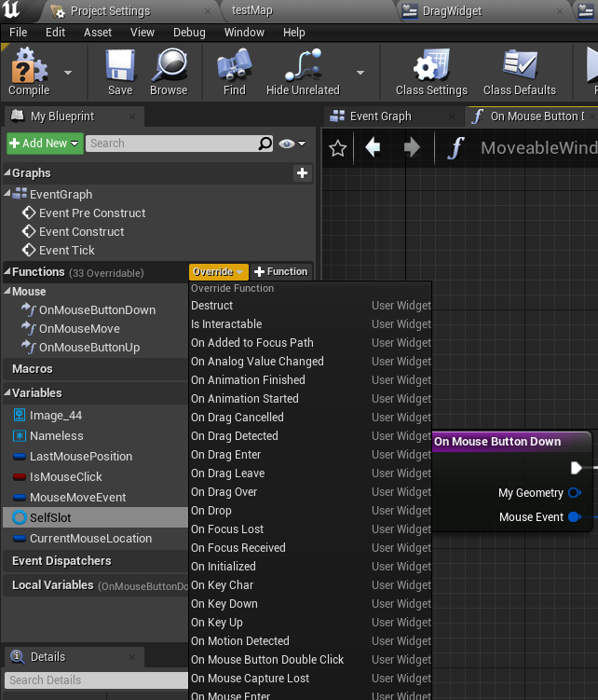Viewport: 598px width, 700px height.
Task: Click the Image_44 variable icon
Action: (x=20, y=415)
